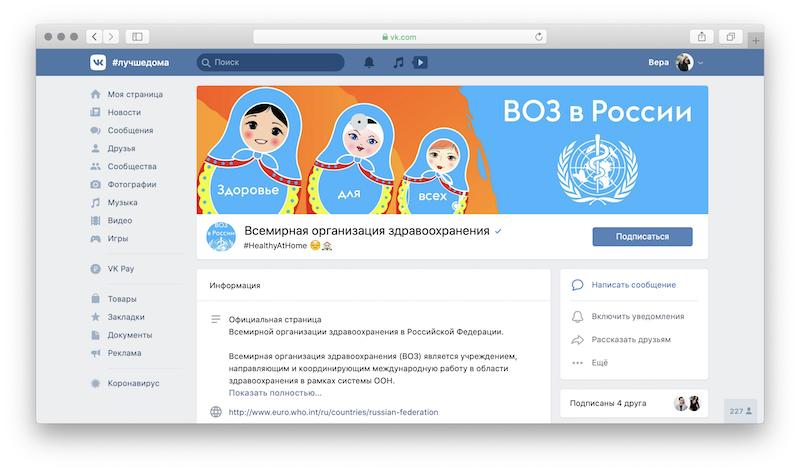Reload page with address bar refresh icon
The width and height of the screenshot is (800, 471).
tap(538, 37)
